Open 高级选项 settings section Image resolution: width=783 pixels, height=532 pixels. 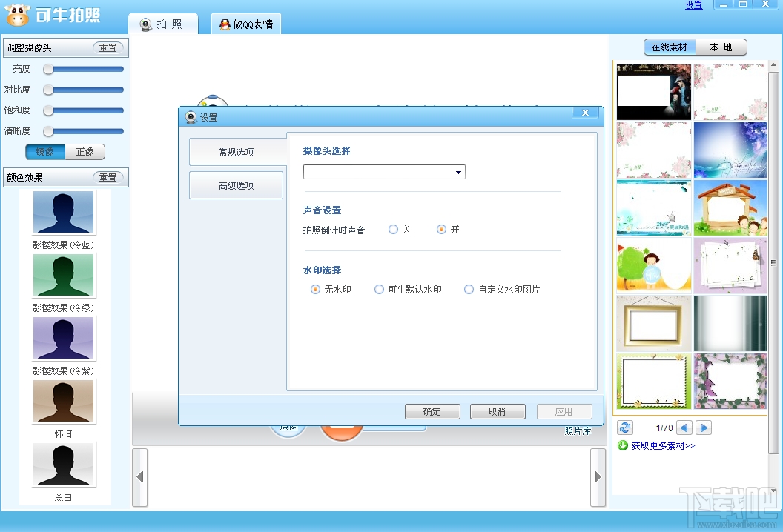[x=237, y=186]
